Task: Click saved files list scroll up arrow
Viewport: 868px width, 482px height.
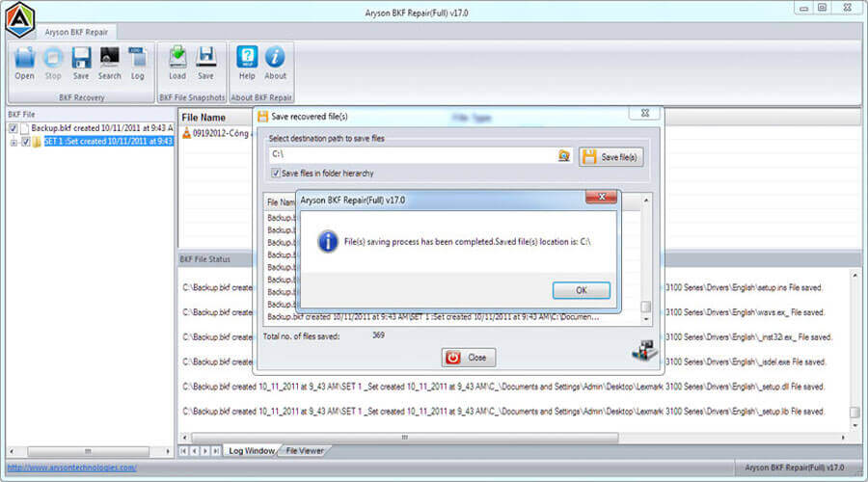Action: click(645, 200)
